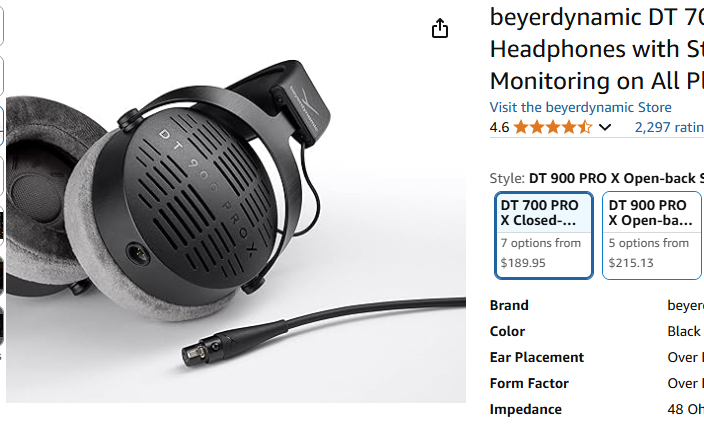Select the DT 900 PRO X Open-back style option
The image size is (704, 424).
(x=651, y=235)
